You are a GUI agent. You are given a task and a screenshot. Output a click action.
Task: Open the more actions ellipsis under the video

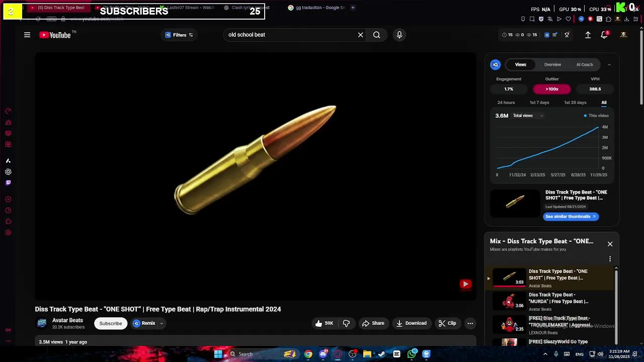point(470,323)
